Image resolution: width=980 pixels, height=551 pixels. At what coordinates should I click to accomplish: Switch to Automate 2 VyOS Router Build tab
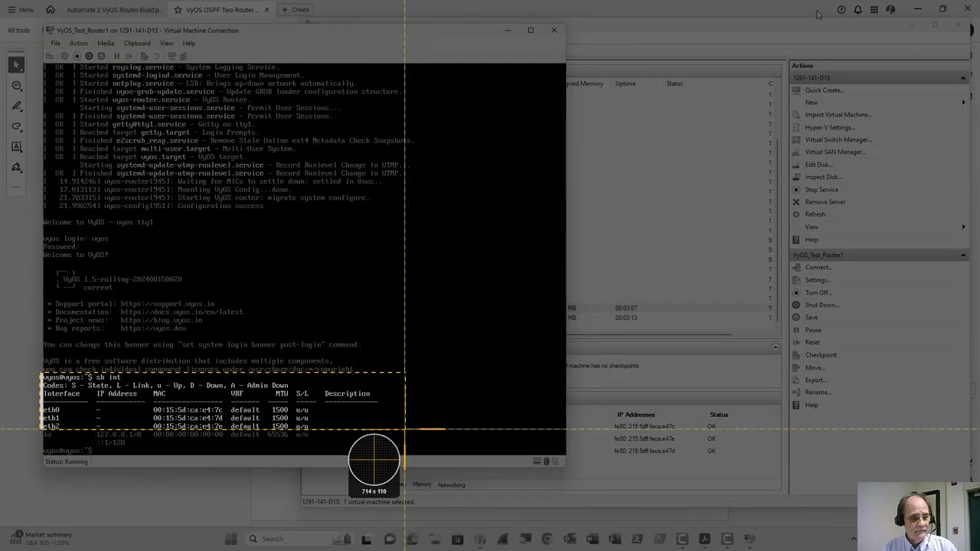point(113,10)
